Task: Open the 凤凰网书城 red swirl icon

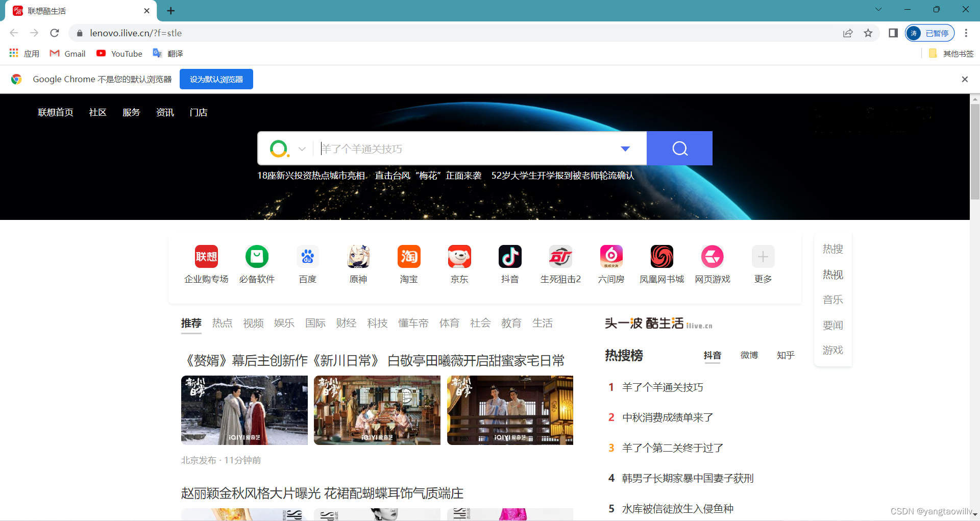Action: point(662,256)
